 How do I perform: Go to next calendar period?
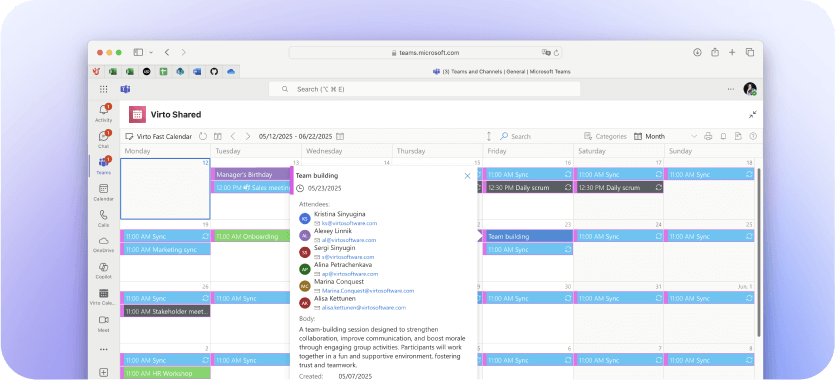point(248,136)
